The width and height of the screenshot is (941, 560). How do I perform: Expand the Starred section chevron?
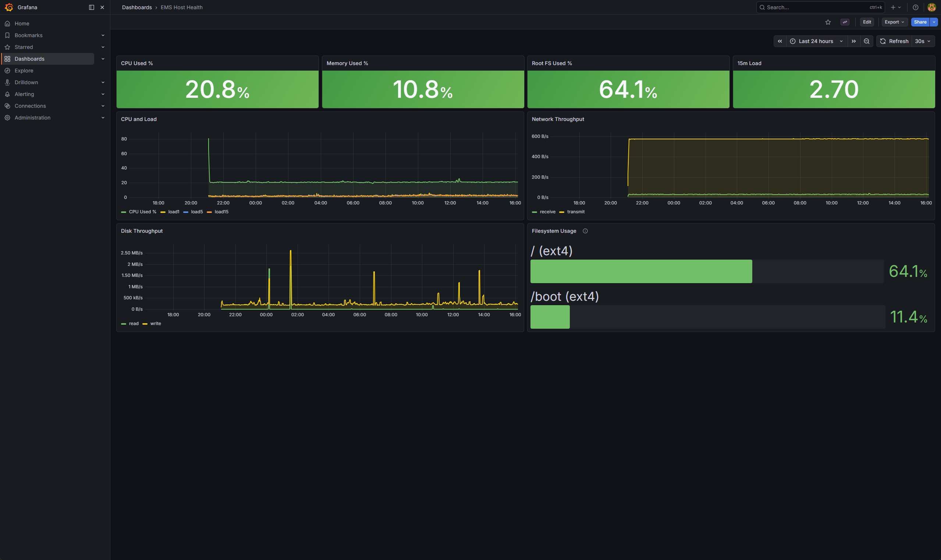pos(103,47)
